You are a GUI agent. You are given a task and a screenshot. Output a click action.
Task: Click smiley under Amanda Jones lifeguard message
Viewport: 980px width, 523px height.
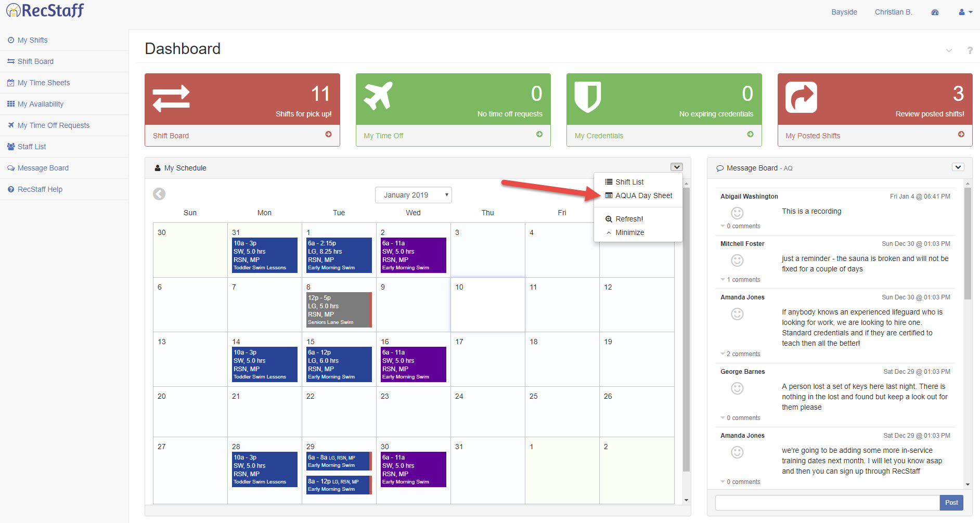click(x=737, y=313)
